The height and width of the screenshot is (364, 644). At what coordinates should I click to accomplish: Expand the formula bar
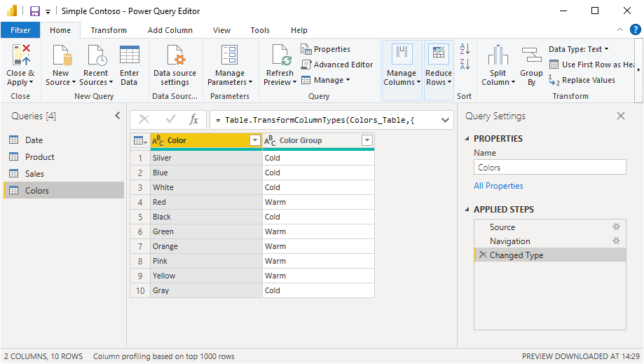pyautogui.click(x=446, y=120)
